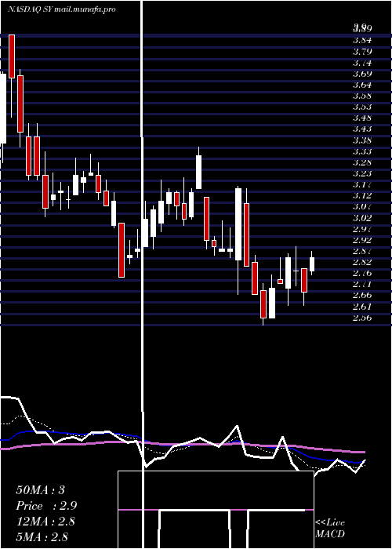Click the 2.82 price axis label
The image size is (392, 549).
pos(362,262)
